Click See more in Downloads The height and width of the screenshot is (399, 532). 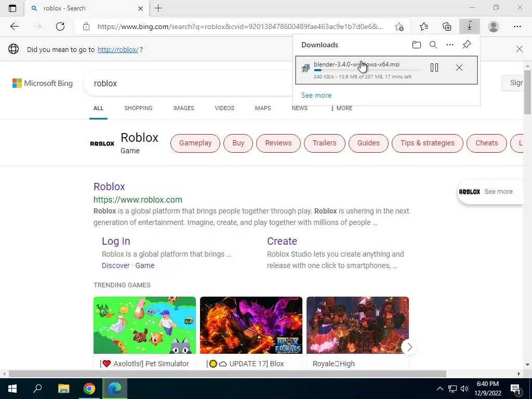[x=316, y=96]
